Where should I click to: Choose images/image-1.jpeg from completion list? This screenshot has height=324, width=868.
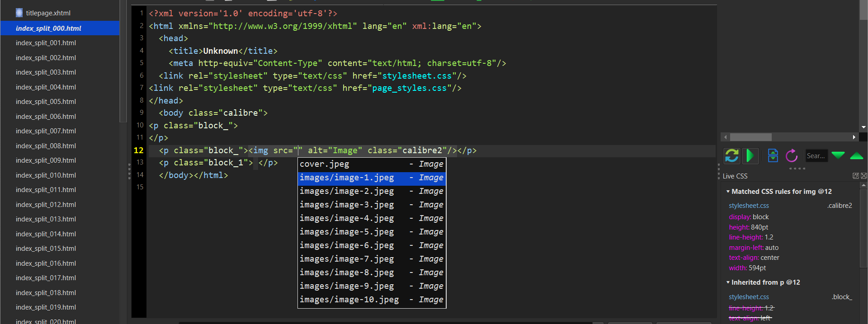pos(347,178)
